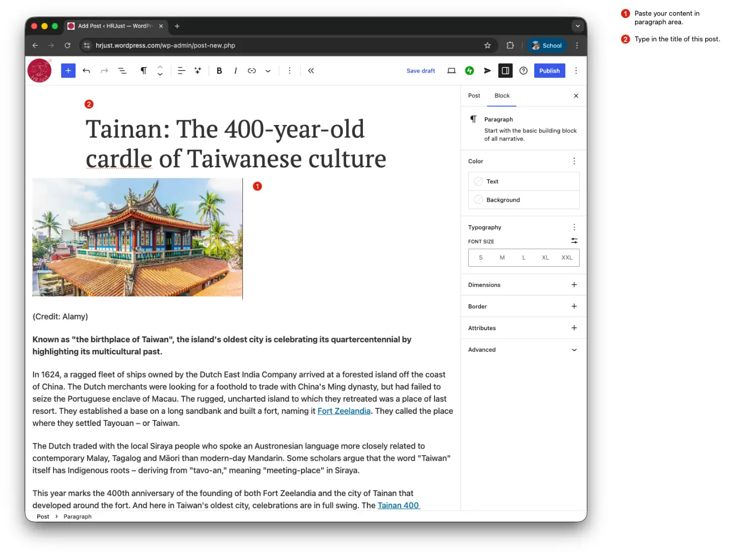
Task: Redo the last undone edit
Action: coord(104,71)
